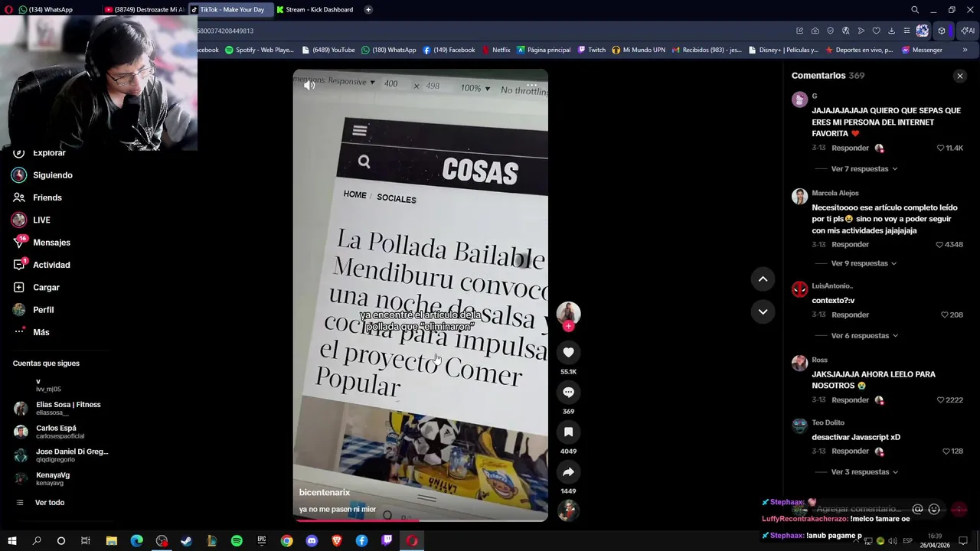The width and height of the screenshot is (980, 551).
Task: Open the video three-dots options menu
Action: [531, 85]
